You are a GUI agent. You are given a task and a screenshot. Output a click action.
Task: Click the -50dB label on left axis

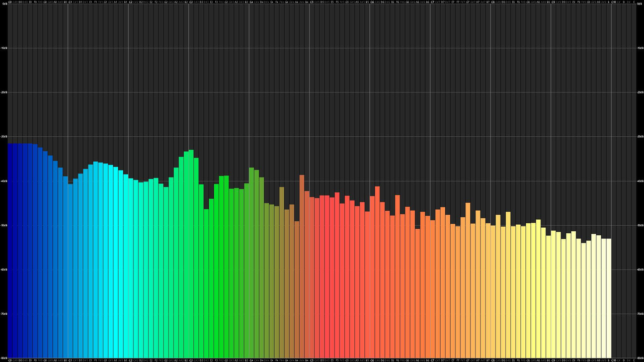[x=4, y=225]
